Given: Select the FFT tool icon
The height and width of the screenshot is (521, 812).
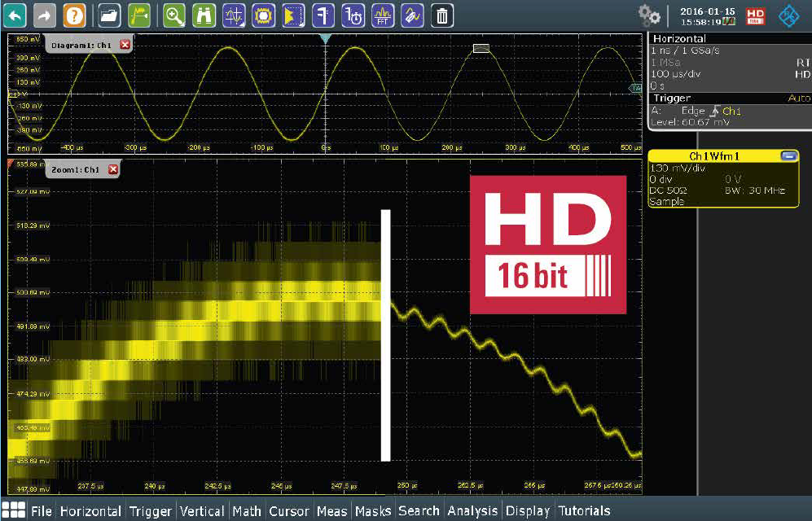Looking at the screenshot, I should coord(383,15).
